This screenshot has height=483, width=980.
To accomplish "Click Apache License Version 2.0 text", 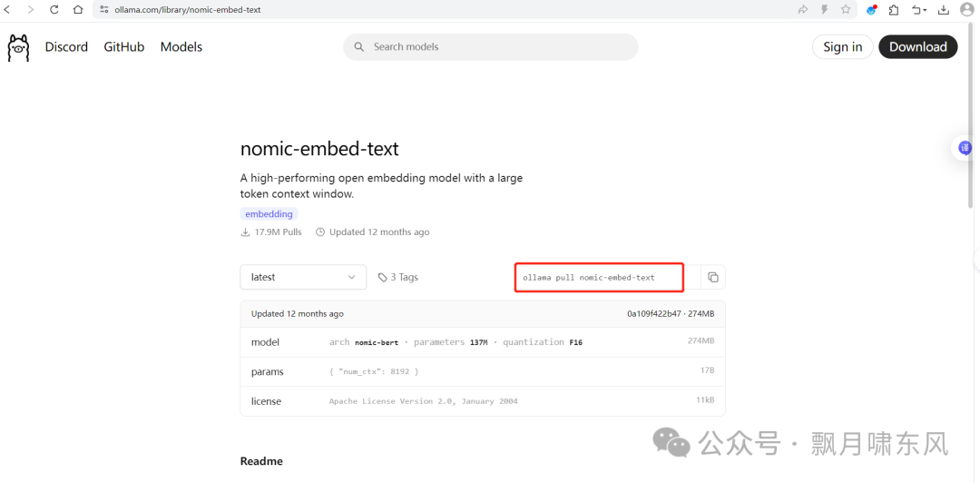I will (423, 401).
